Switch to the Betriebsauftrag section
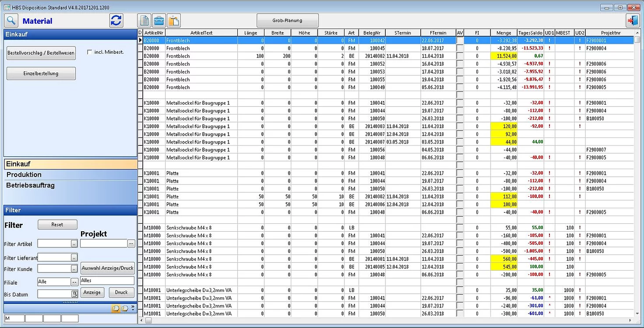The width and height of the screenshot is (644, 328). click(31, 186)
